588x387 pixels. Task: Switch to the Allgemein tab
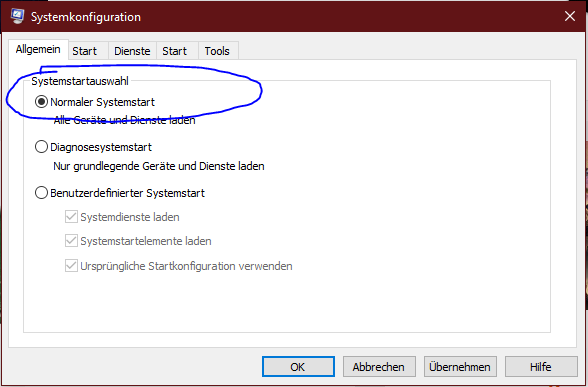pos(38,50)
